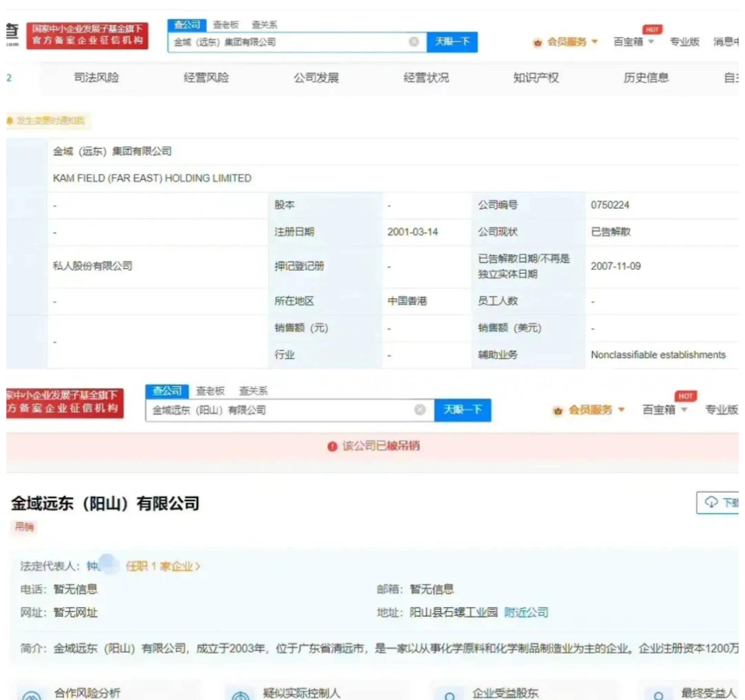Screen dimensions: 745x700
Task: Click the cloud download icon
Action: pos(711,501)
